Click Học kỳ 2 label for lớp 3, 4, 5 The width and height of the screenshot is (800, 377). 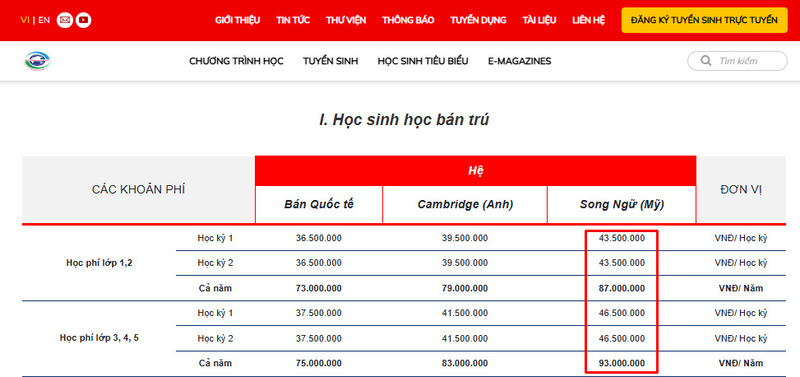tap(215, 338)
